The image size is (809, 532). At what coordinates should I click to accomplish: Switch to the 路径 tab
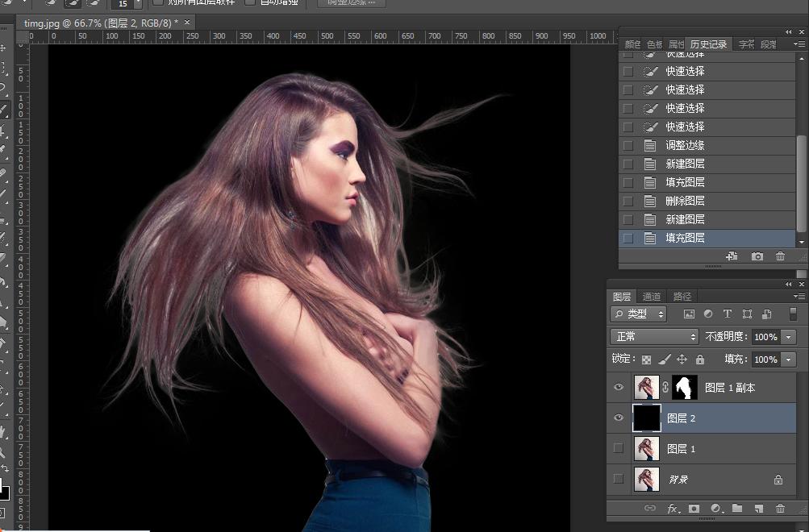pyautogui.click(x=682, y=297)
